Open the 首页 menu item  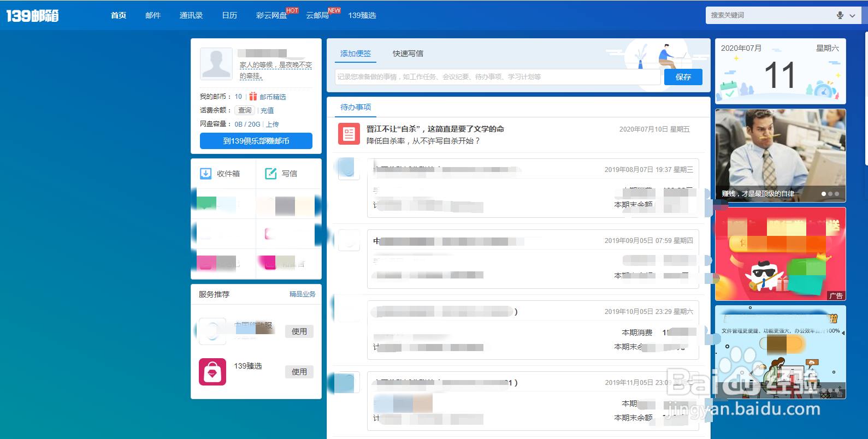click(x=119, y=15)
